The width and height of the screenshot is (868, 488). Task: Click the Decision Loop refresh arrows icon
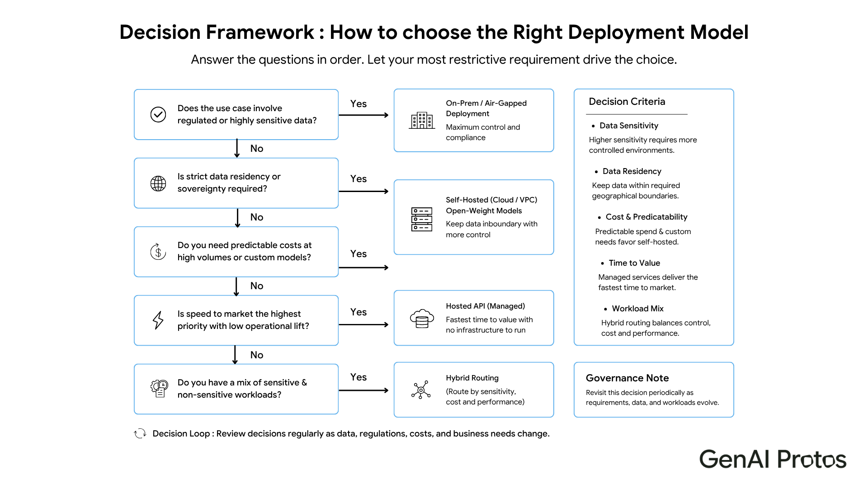140,433
